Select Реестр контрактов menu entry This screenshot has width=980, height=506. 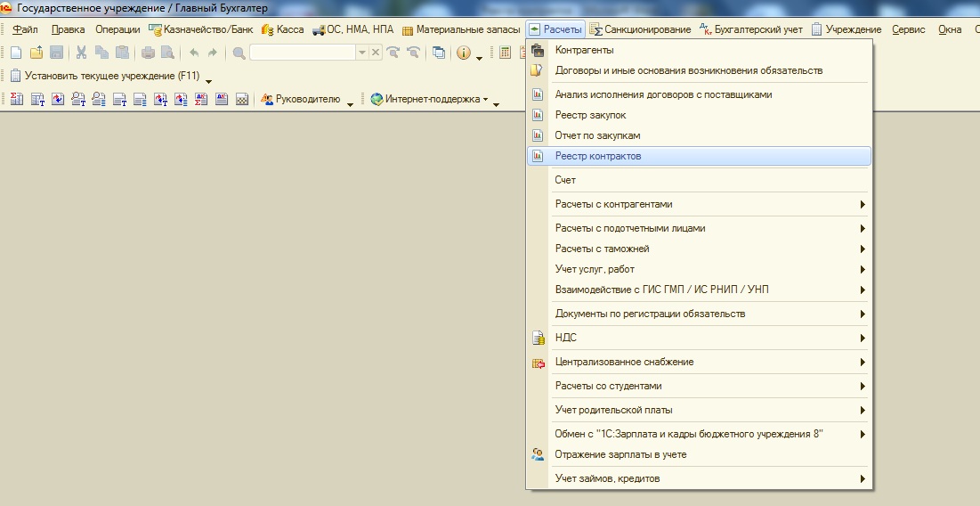coord(597,156)
